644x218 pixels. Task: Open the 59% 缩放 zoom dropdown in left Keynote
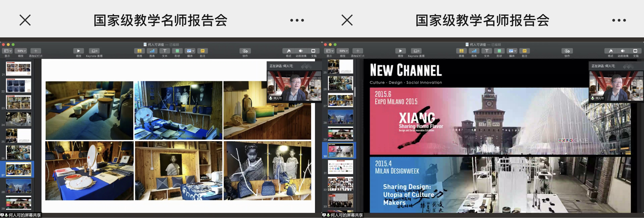[x=21, y=51]
